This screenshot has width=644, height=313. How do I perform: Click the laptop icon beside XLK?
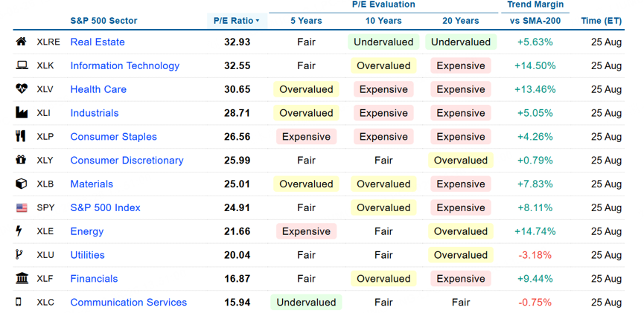point(22,65)
